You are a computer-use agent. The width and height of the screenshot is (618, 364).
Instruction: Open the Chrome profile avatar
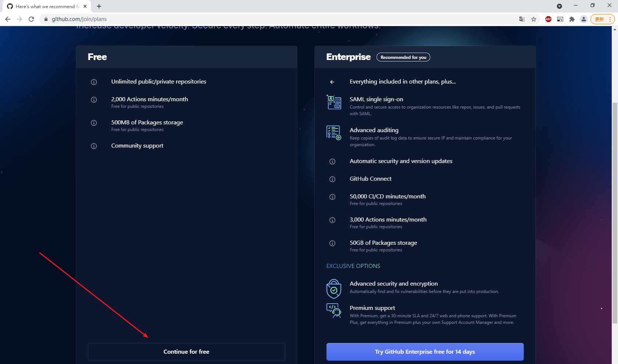pyautogui.click(x=584, y=19)
